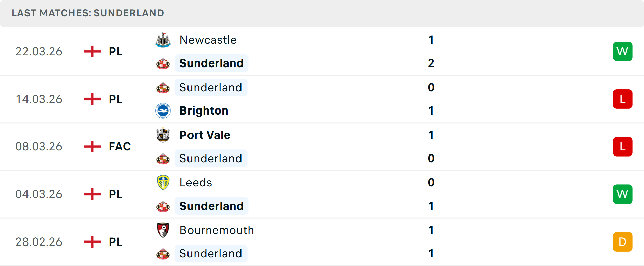Viewport: 644px width, 266px height.
Task: Click the Brighton club badge
Action: click(x=163, y=110)
